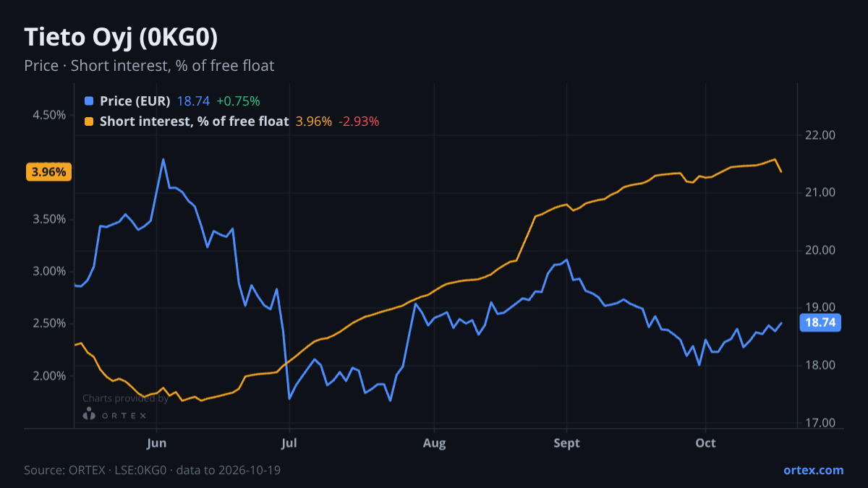Click the 3.50% left axis label

(48, 219)
